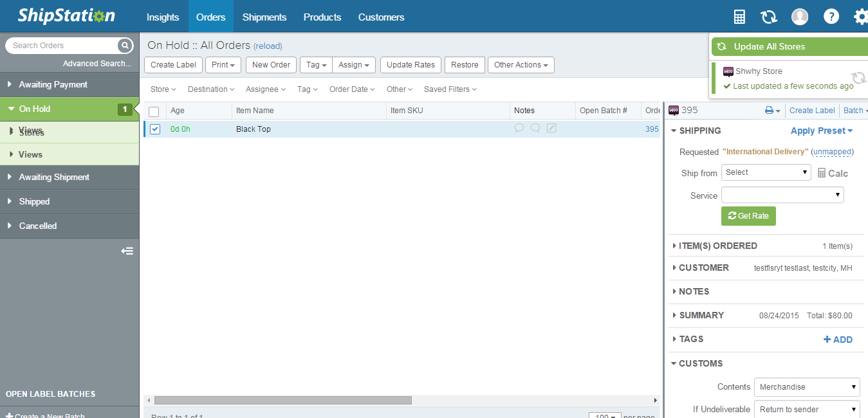Open the rows per page dropdown
The image size is (868, 418).
[x=605, y=415]
